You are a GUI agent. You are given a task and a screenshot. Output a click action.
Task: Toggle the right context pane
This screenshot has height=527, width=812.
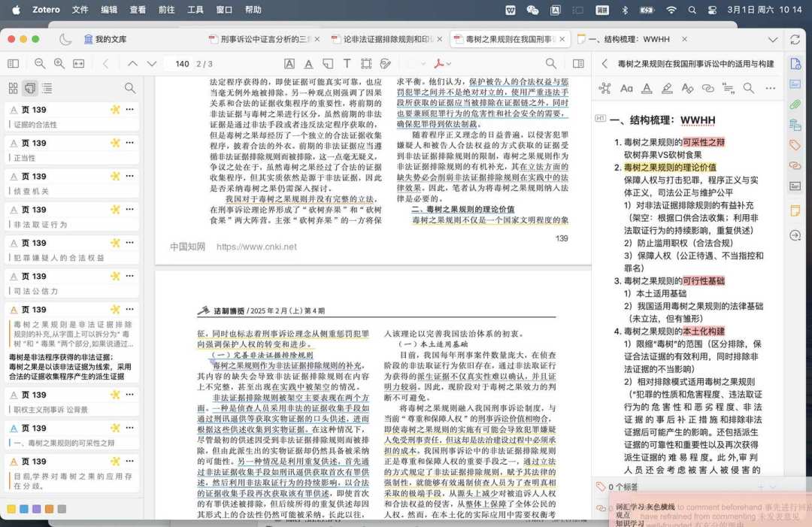point(578,63)
